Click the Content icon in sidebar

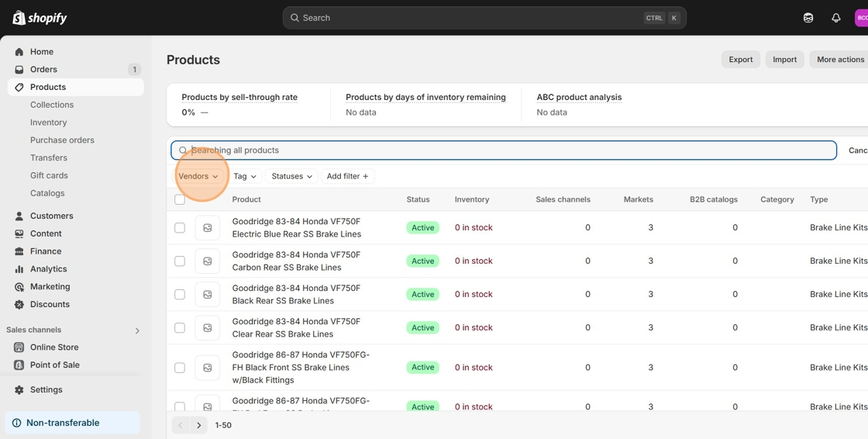pos(19,233)
